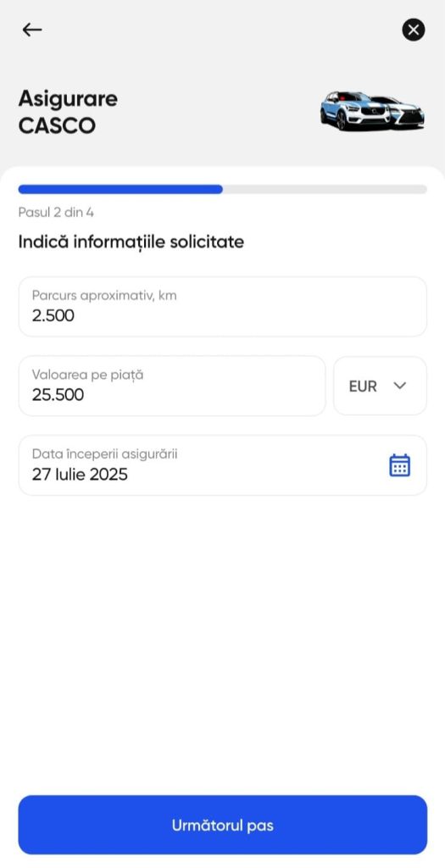This screenshot has height=868, width=445.
Task: Tap the Asigurare CASCO title
Action: point(68,113)
